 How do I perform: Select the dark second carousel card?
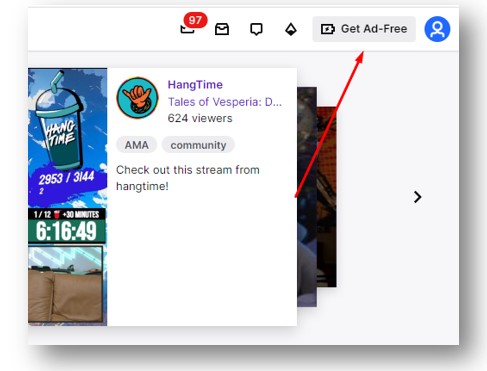[307, 197]
